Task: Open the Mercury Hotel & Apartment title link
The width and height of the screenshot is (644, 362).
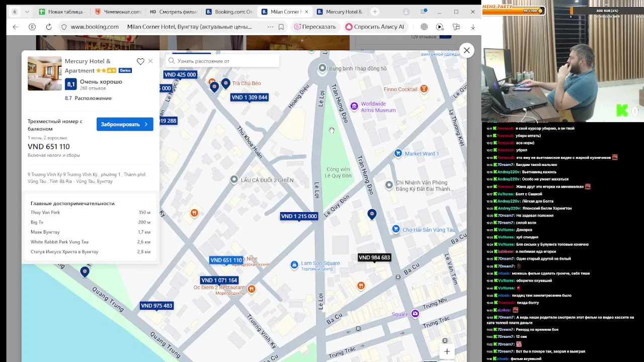Action: point(88,66)
